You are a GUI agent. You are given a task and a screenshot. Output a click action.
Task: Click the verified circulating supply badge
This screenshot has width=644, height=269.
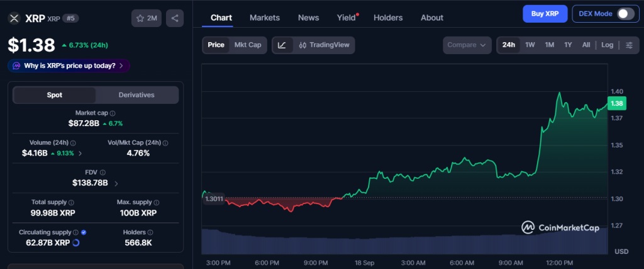click(84, 232)
